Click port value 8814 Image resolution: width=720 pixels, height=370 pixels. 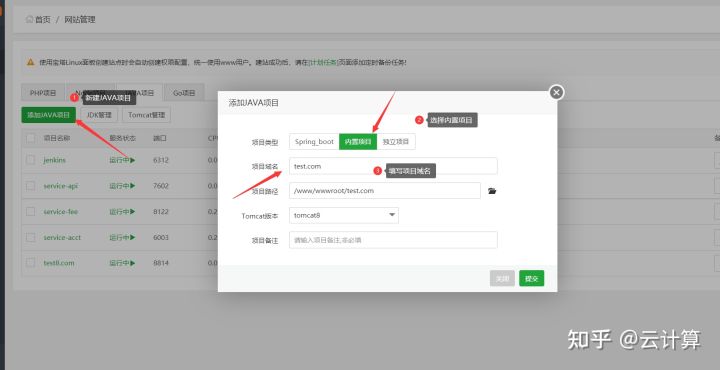161,263
